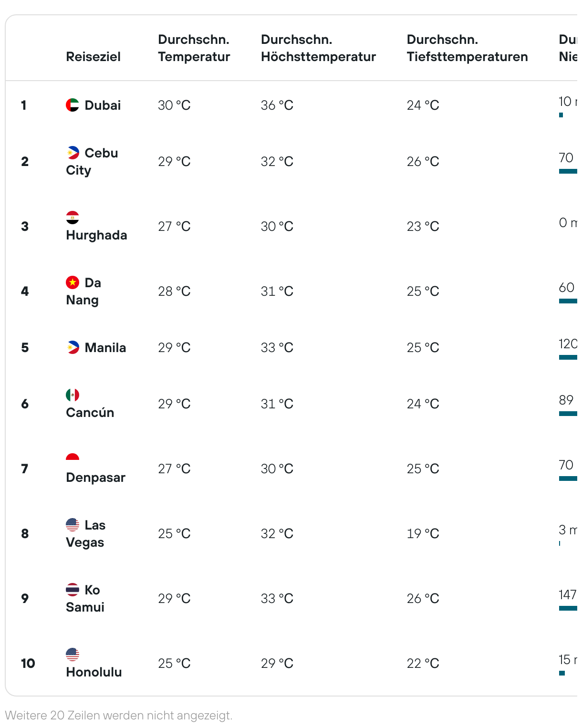Sort by Durchschn. Tiefsttemperaturen header
This screenshot has width=582, height=728.
tap(467, 48)
